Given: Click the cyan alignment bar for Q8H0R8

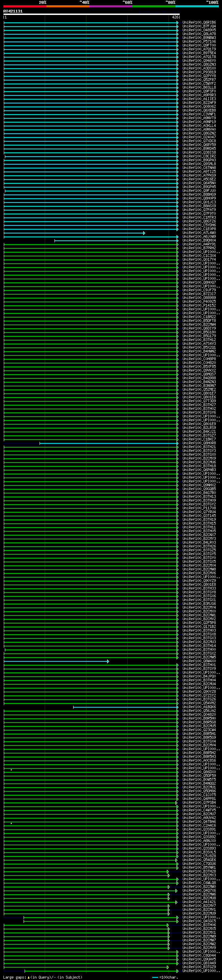Looking at the screenshot, I should click(109, 443).
